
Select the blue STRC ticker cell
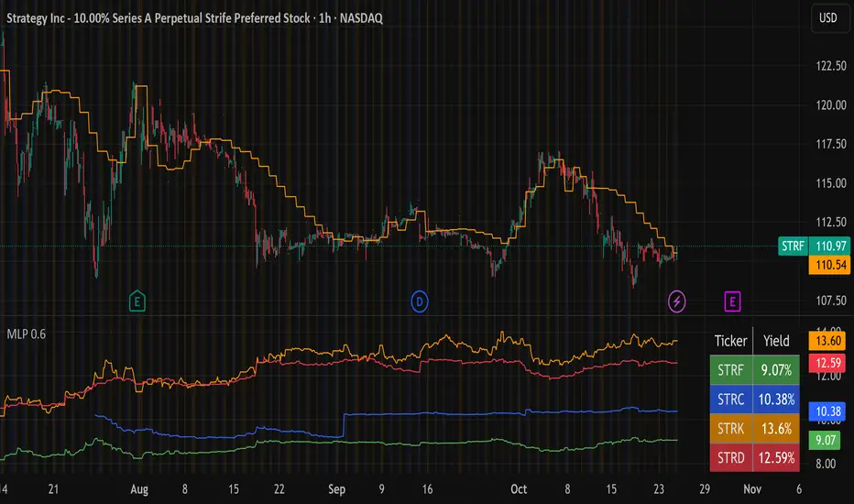(x=731, y=400)
